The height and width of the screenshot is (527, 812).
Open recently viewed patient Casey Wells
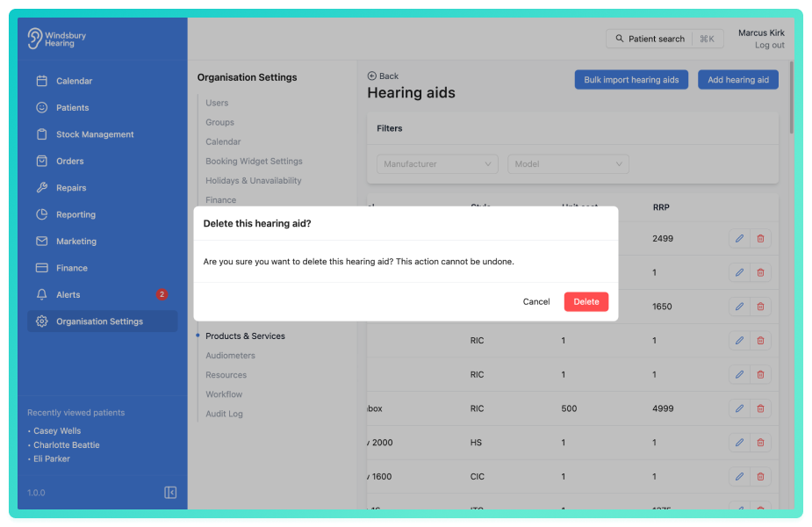pos(57,430)
